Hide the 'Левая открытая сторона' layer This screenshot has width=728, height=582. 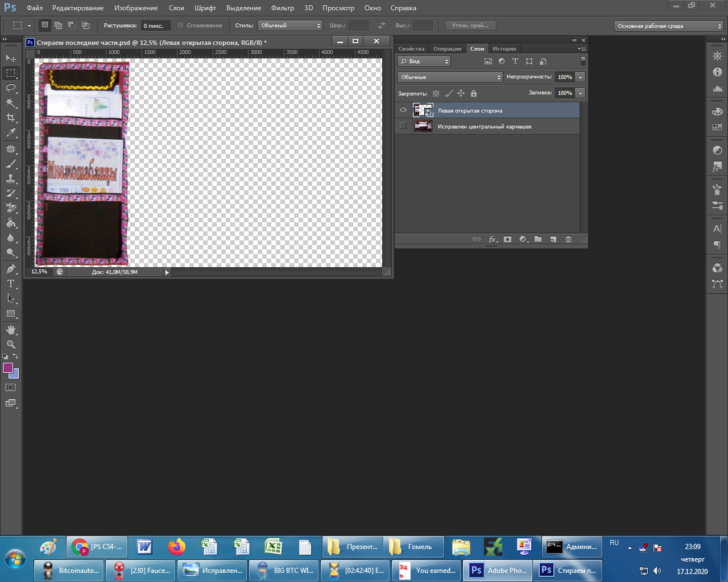403,110
